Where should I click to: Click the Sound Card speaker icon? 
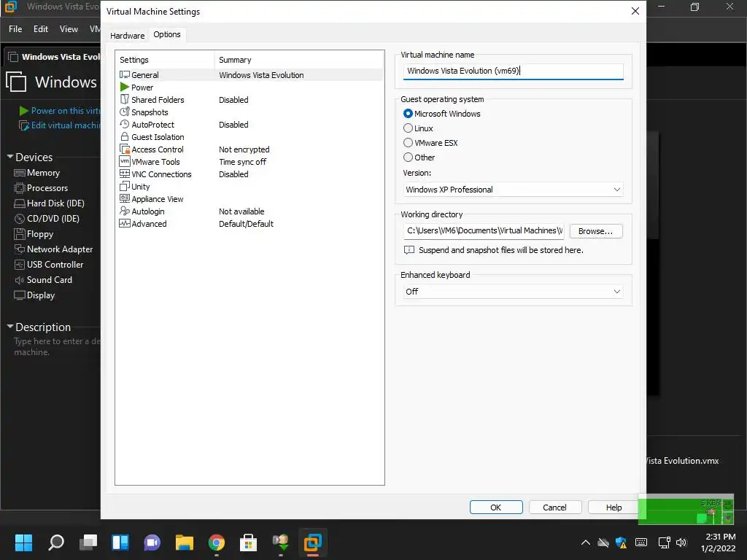coord(20,280)
